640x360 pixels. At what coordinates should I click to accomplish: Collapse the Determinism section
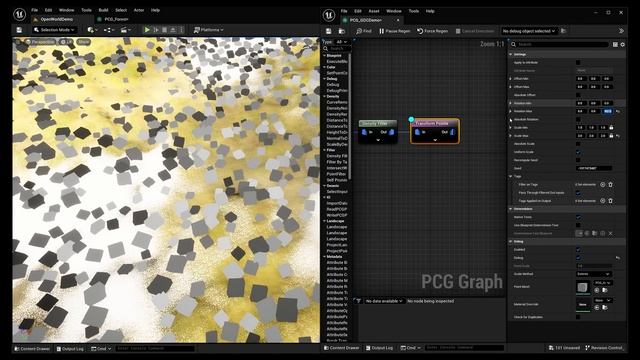511,209
